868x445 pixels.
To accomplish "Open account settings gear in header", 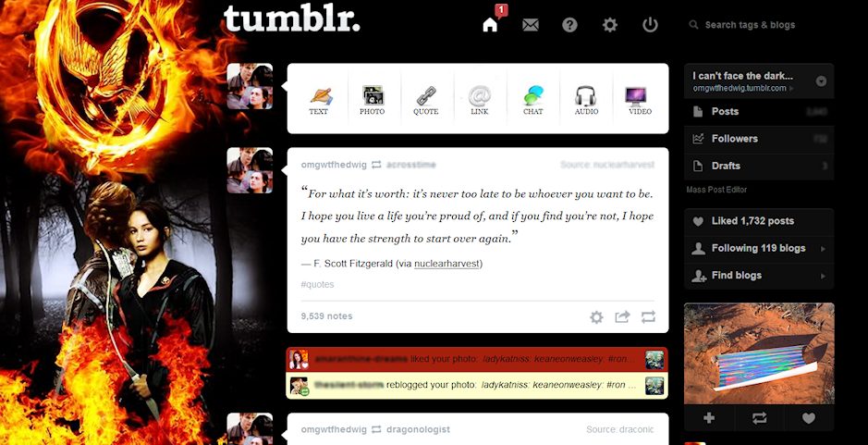I will 609,25.
